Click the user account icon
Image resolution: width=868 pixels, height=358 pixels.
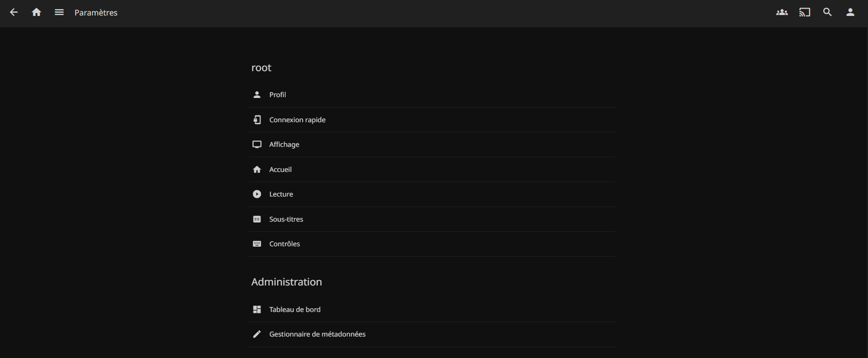click(850, 12)
